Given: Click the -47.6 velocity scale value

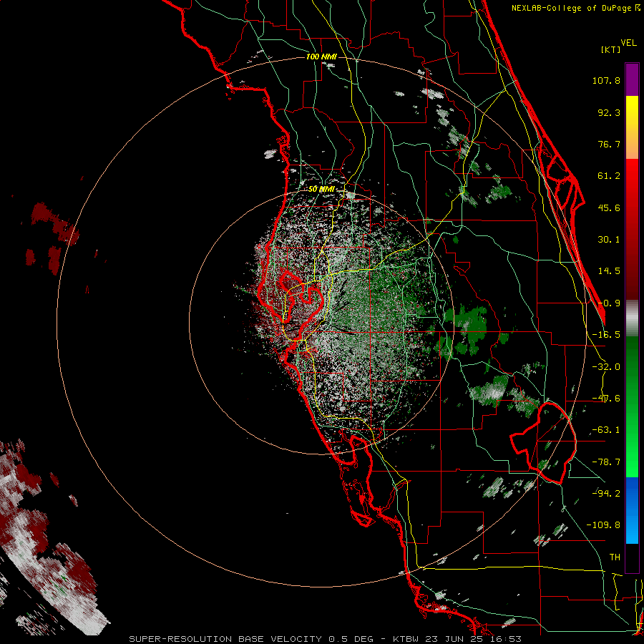Looking at the screenshot, I should 606,399.
